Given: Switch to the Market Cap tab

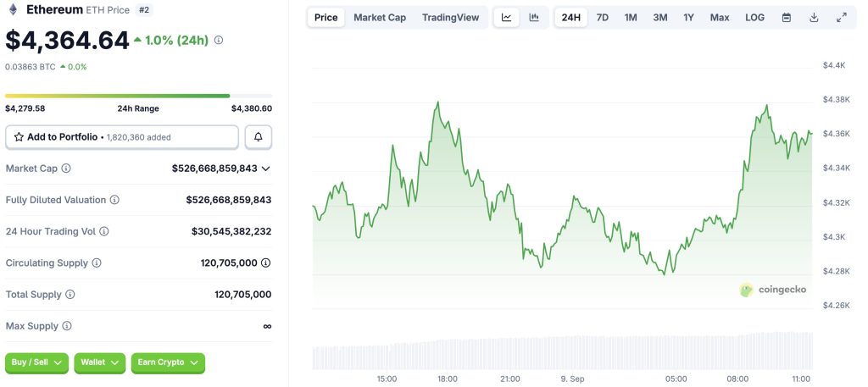Looking at the screenshot, I should click(x=380, y=17).
